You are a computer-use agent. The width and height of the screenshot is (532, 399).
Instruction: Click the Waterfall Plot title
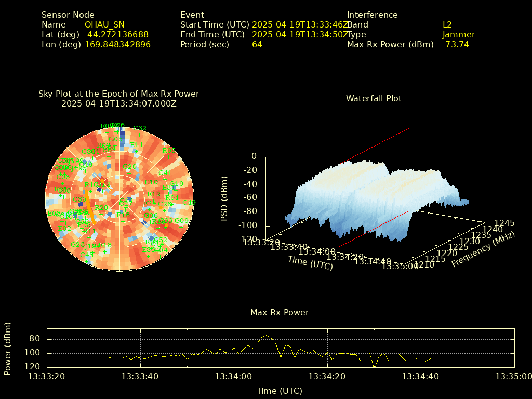pyautogui.click(x=374, y=98)
